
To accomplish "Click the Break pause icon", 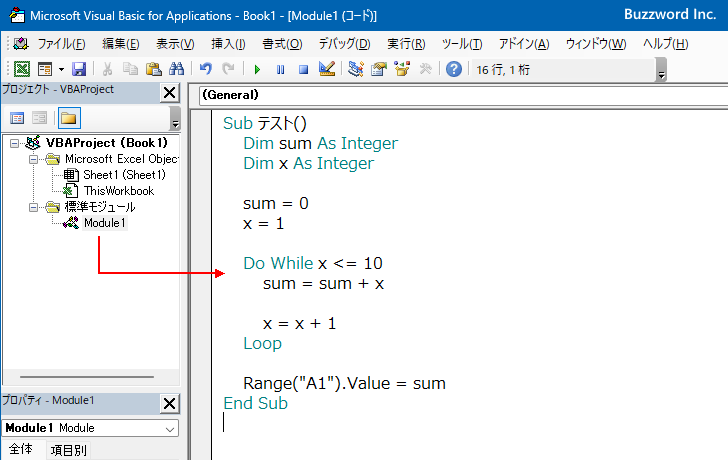I will click(280, 70).
